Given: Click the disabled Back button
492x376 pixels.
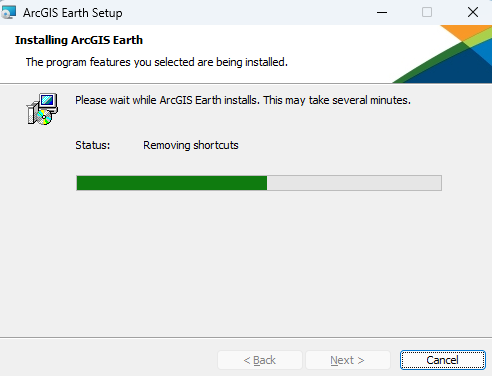Looking at the screenshot, I should 260,360.
